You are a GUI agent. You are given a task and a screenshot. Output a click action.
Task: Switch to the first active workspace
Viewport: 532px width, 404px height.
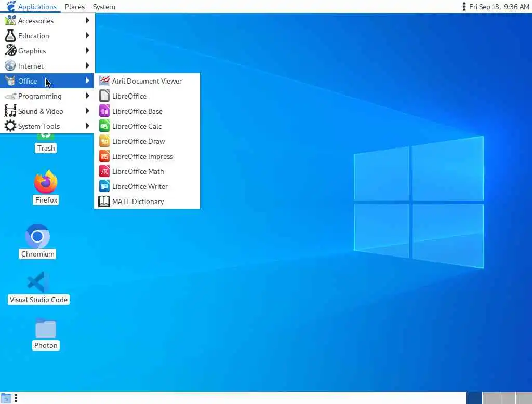474,398
